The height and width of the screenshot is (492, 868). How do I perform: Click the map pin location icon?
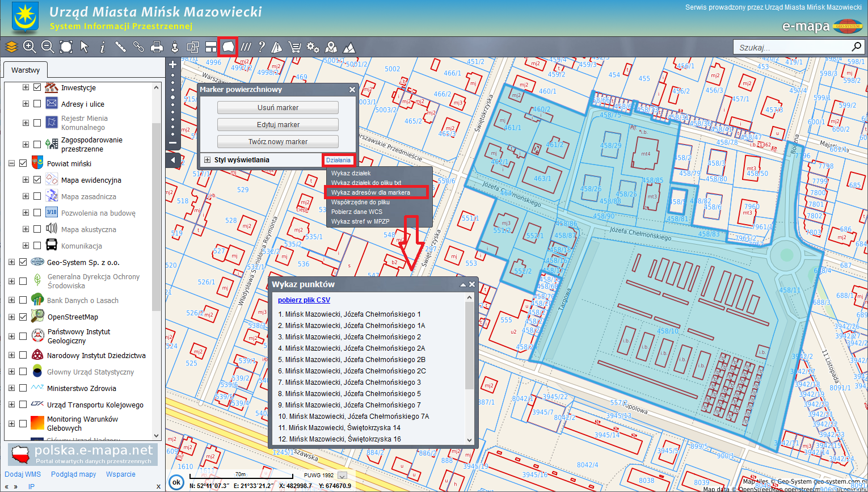coord(331,47)
